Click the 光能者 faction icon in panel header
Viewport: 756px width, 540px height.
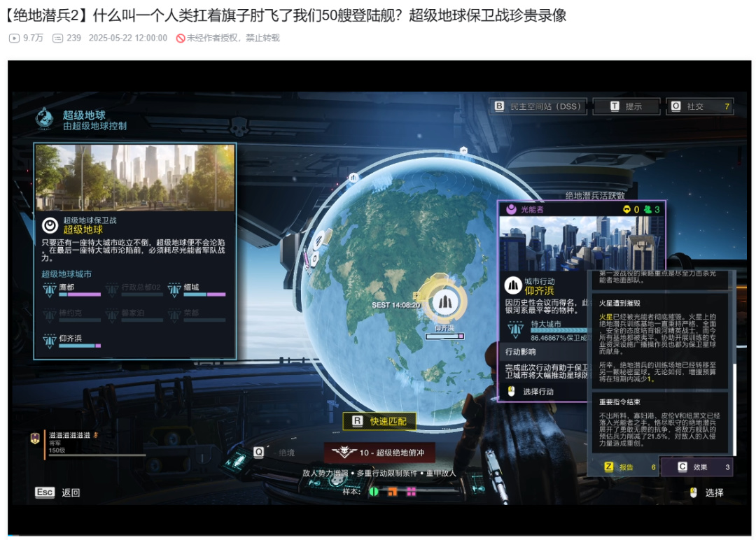point(511,209)
